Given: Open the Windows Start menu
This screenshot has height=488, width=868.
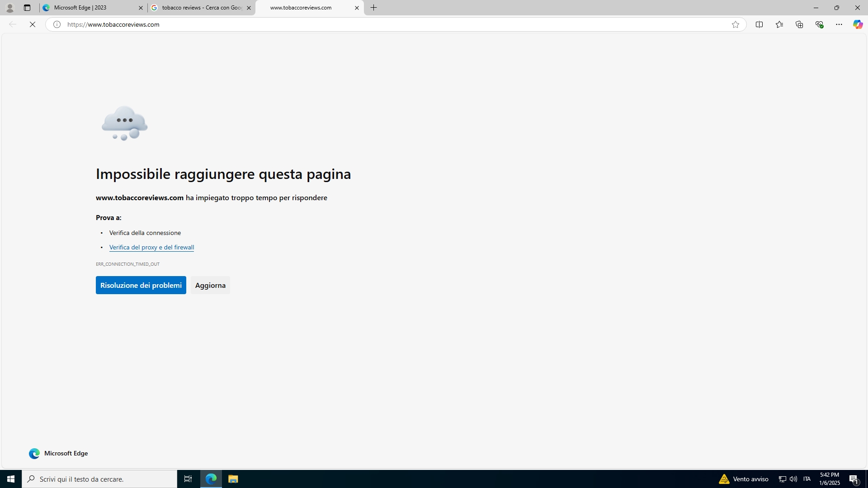Looking at the screenshot, I should 11,479.
